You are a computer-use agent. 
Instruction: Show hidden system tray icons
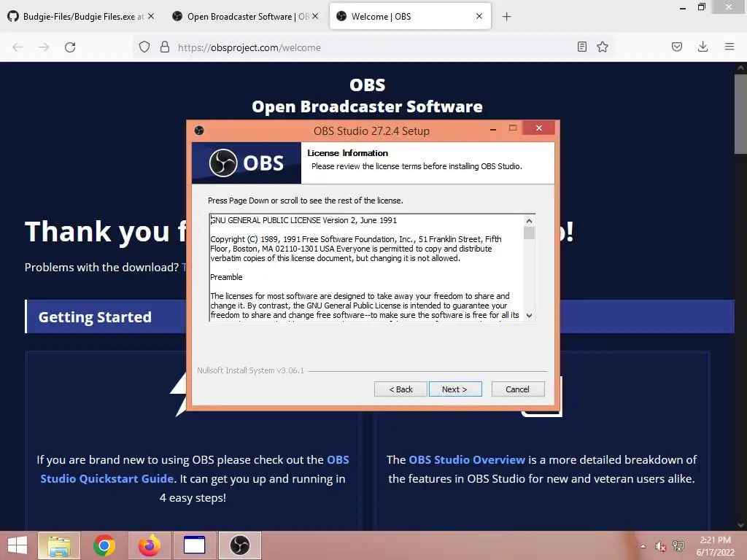pyautogui.click(x=643, y=546)
